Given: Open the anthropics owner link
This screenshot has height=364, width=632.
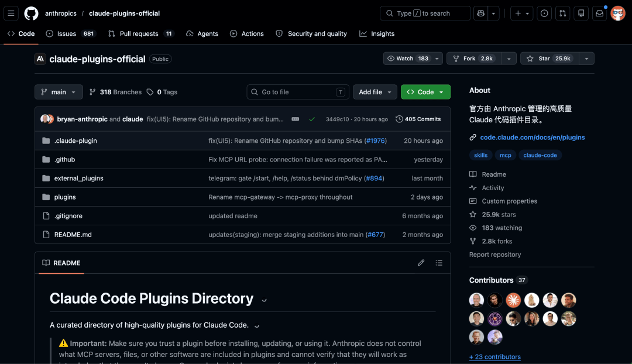Looking at the screenshot, I should pos(61,13).
